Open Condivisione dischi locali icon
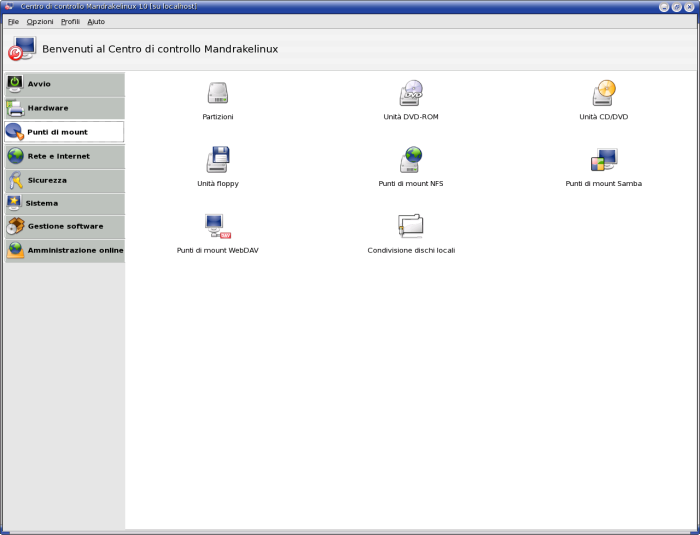700x535 pixels. coord(411,226)
